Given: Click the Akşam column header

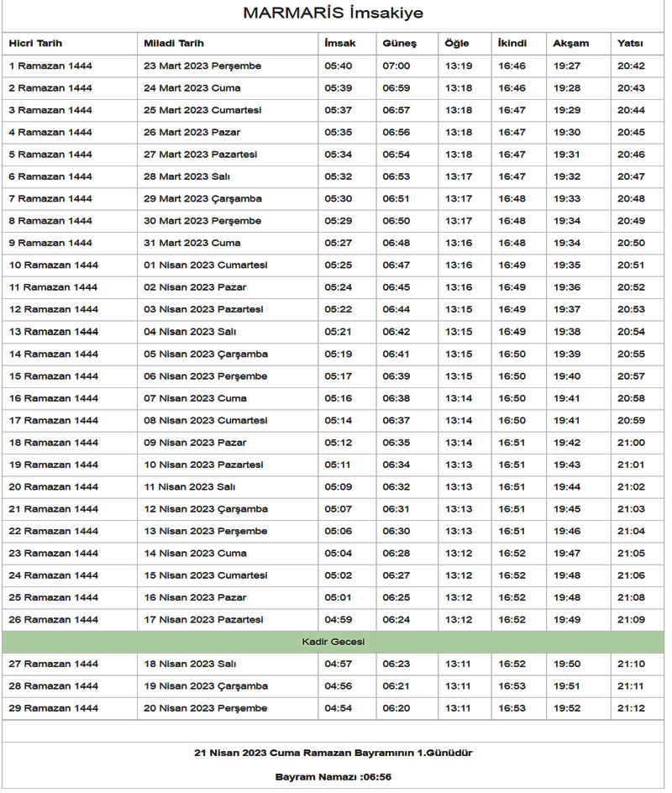Looking at the screenshot, I should [571, 44].
